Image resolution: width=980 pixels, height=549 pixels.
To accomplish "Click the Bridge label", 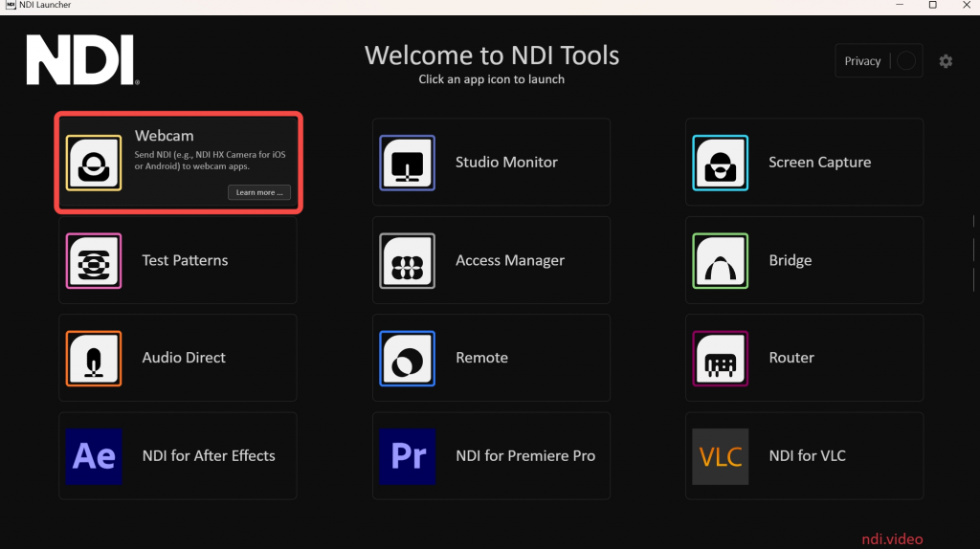I will click(x=790, y=260).
